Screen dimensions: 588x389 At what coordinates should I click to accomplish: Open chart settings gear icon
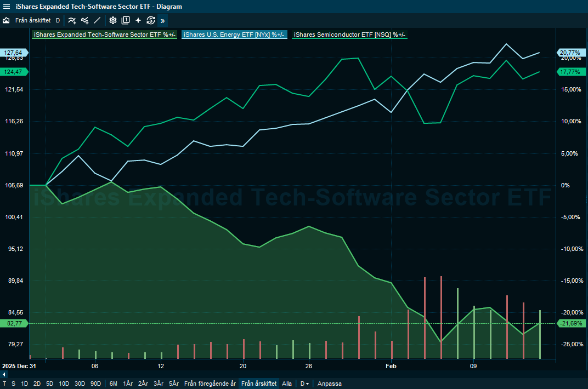(x=113, y=20)
